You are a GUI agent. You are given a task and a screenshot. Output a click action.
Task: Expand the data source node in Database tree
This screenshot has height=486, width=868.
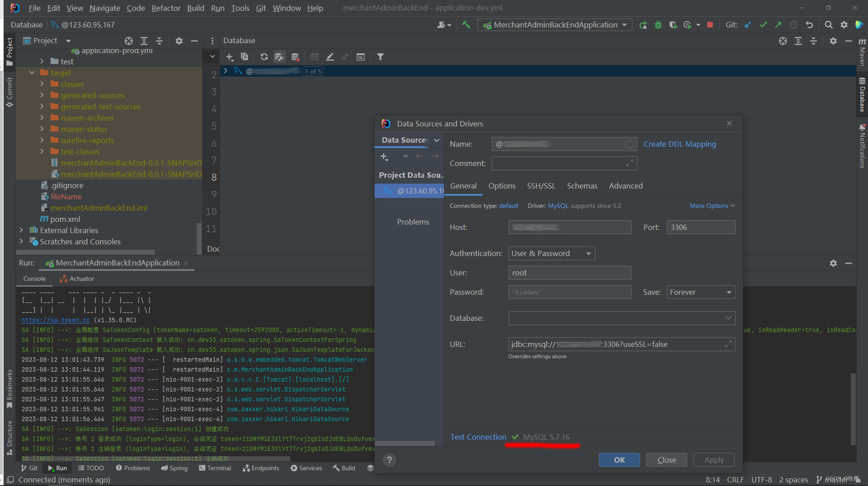click(226, 71)
